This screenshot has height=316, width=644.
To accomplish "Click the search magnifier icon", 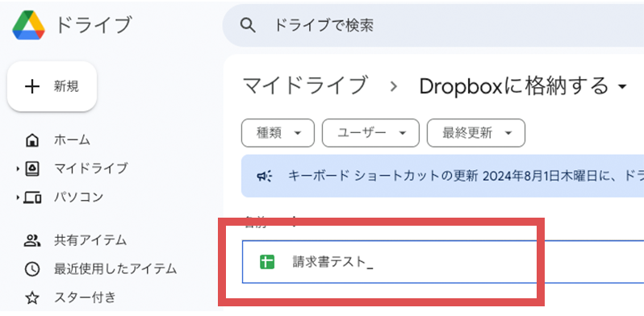I will [248, 26].
